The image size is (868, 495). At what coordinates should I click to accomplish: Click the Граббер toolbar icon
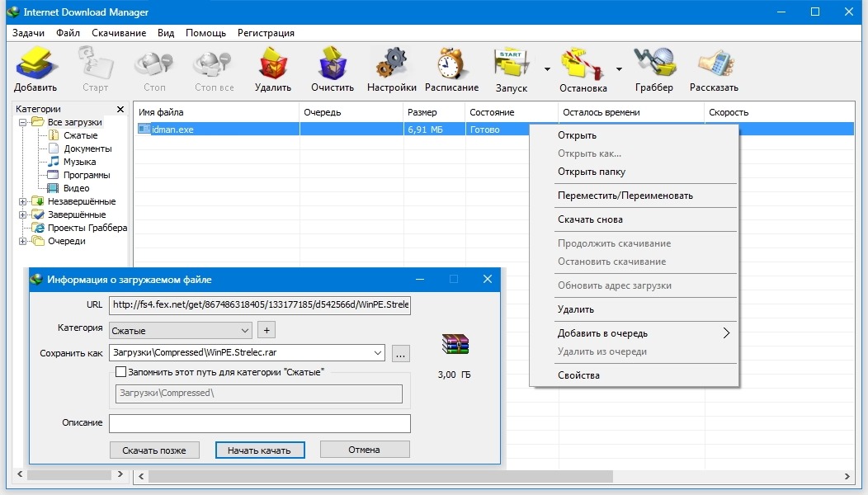[654, 64]
